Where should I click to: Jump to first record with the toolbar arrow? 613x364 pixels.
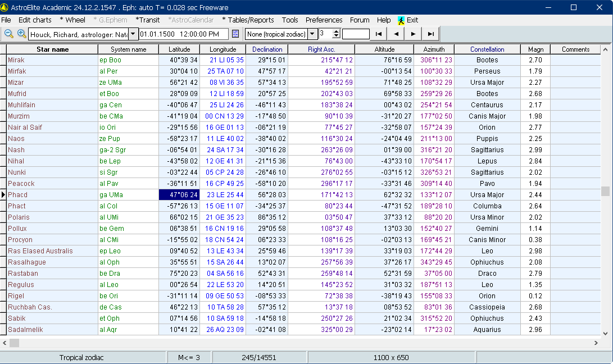pos(379,34)
